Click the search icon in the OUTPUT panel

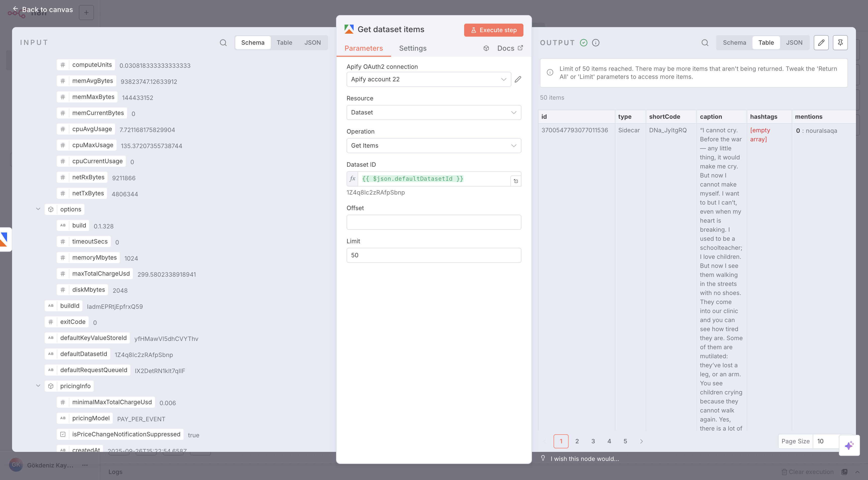tap(704, 42)
